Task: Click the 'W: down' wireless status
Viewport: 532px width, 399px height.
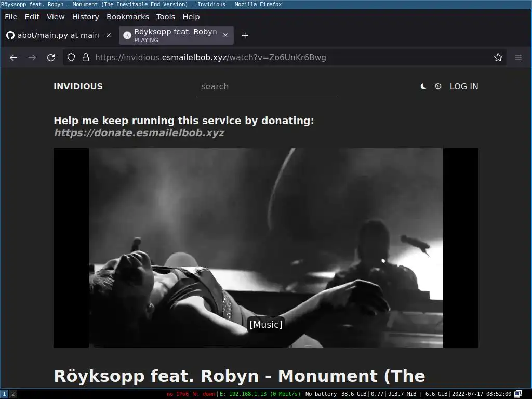Action: click(x=204, y=394)
